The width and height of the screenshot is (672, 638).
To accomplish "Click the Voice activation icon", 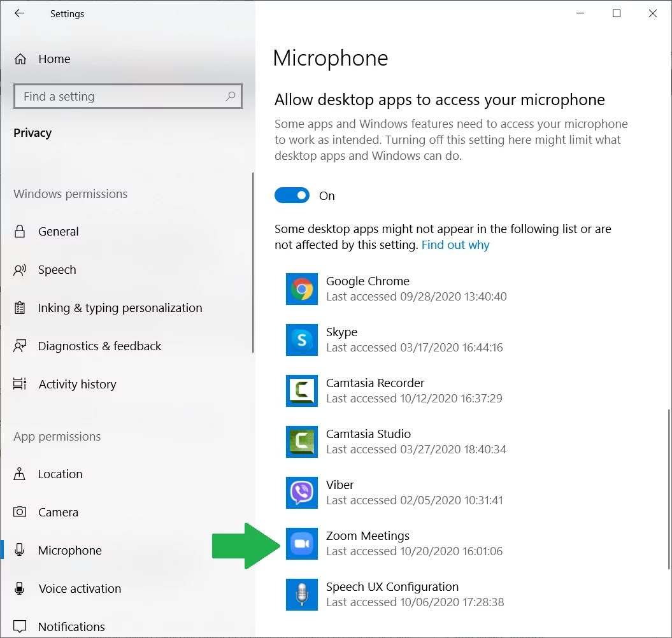I will tap(20, 588).
